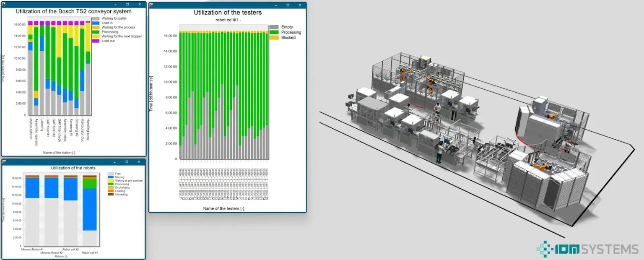Screen dimensions: 644x260
Task: Click the purple Load out legend swatch
Action: pyautogui.click(x=95, y=41)
